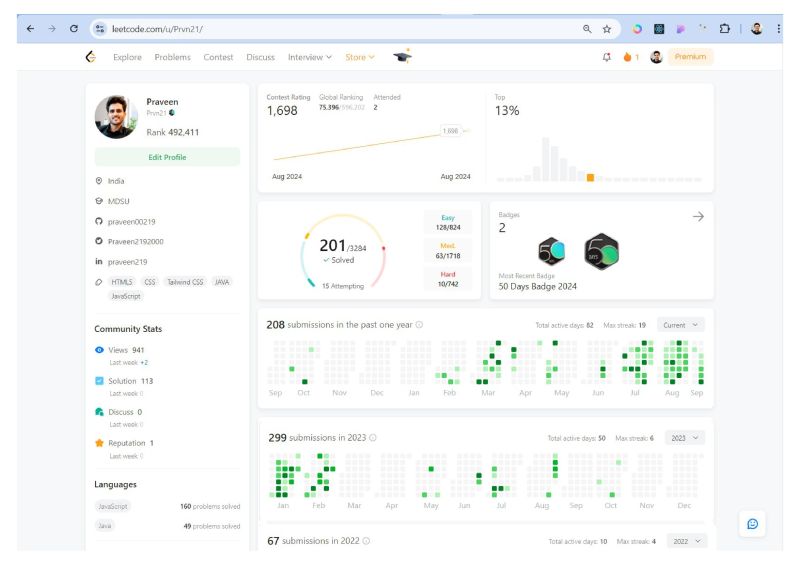Click submissions info icon next to past one year
Screen dimensions: 800x565
(x=419, y=325)
